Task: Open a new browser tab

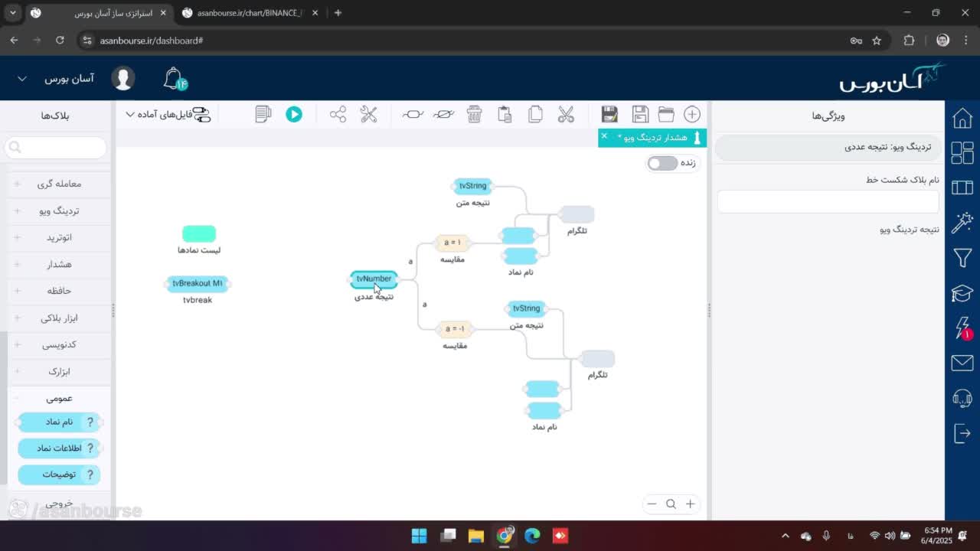Action: pyautogui.click(x=338, y=13)
